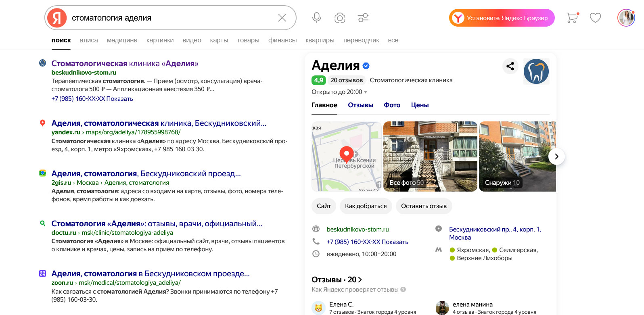Open Отзывы tab in organization card
Image resolution: width=644 pixels, height=315 pixels.
pos(360,105)
